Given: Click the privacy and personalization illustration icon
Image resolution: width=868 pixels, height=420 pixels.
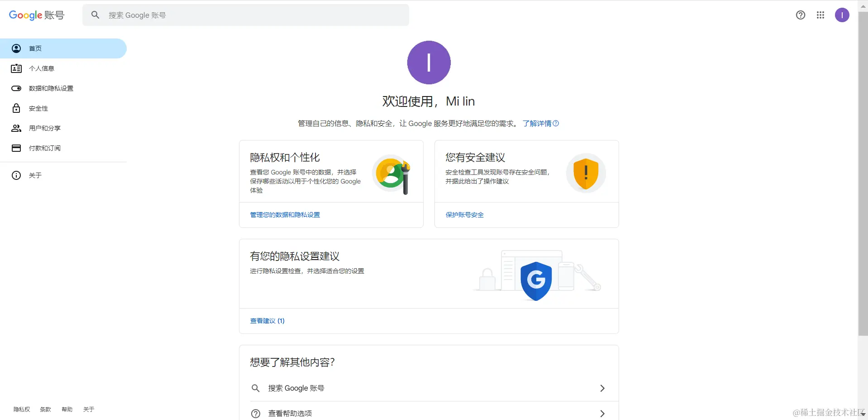Looking at the screenshot, I should tap(391, 174).
